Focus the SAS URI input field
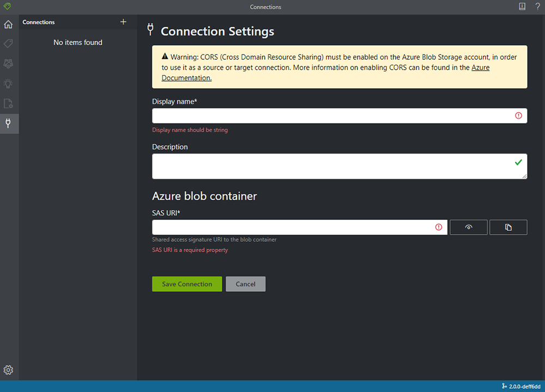Image resolution: width=545 pixels, height=392 pixels. point(300,227)
